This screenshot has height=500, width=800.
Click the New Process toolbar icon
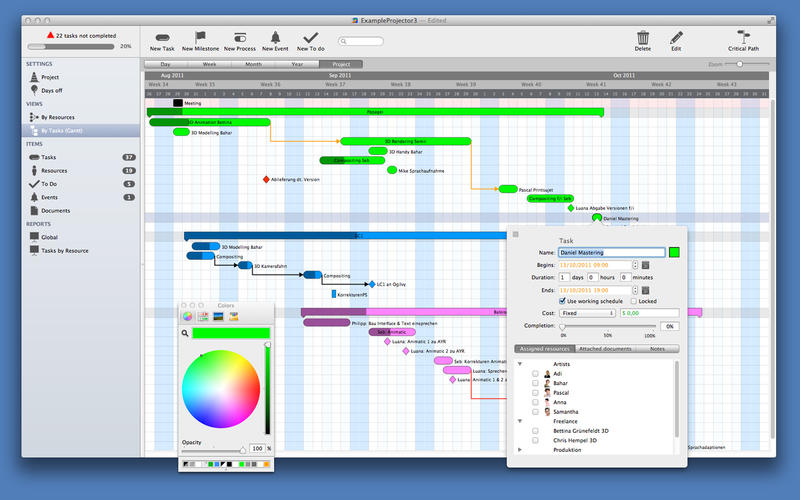240,36
